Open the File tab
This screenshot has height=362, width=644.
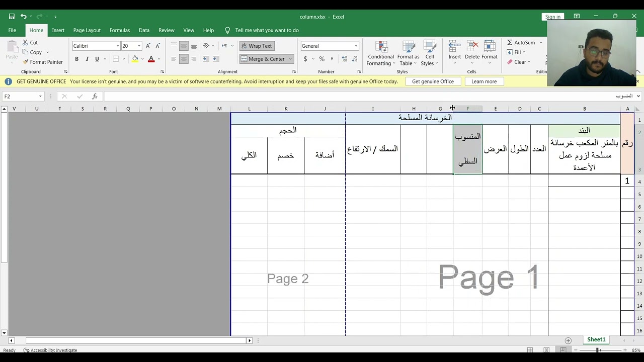[12, 30]
